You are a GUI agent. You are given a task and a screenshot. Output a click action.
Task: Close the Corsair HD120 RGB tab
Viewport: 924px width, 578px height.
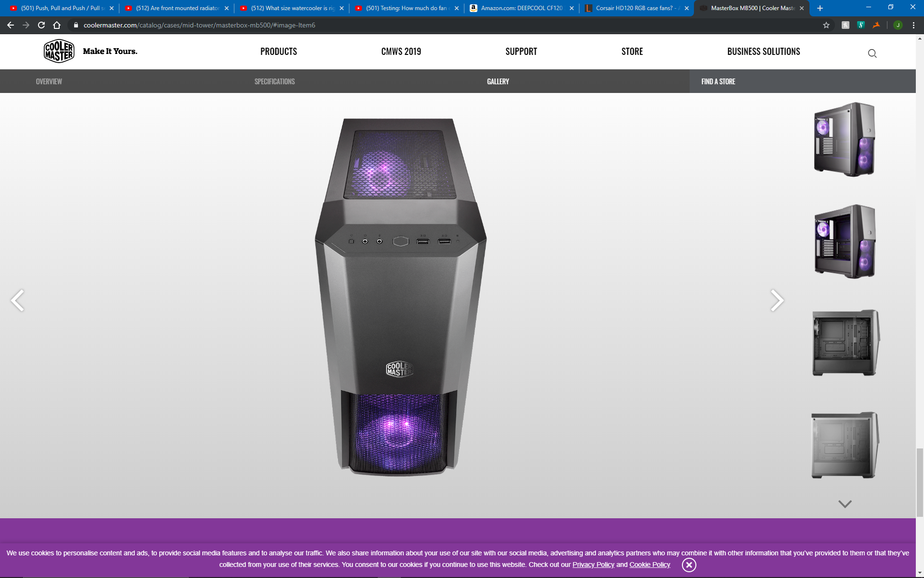tap(687, 8)
